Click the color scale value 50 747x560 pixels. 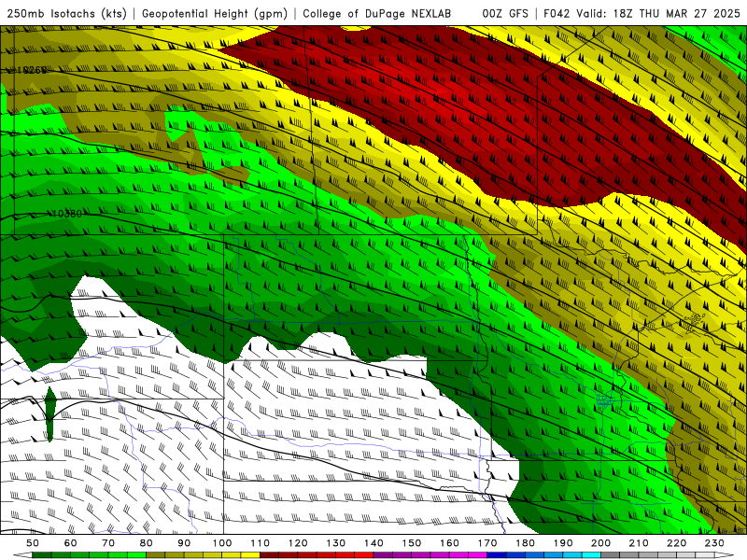pos(33,543)
